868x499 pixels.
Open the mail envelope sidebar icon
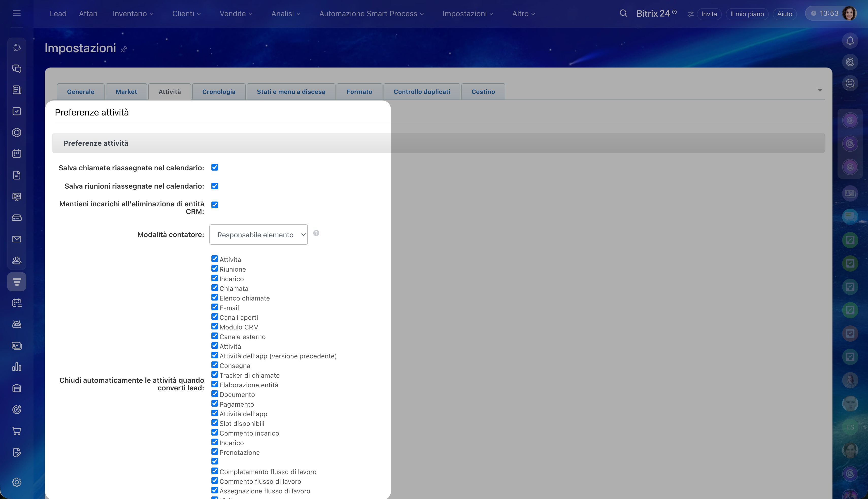tap(16, 239)
